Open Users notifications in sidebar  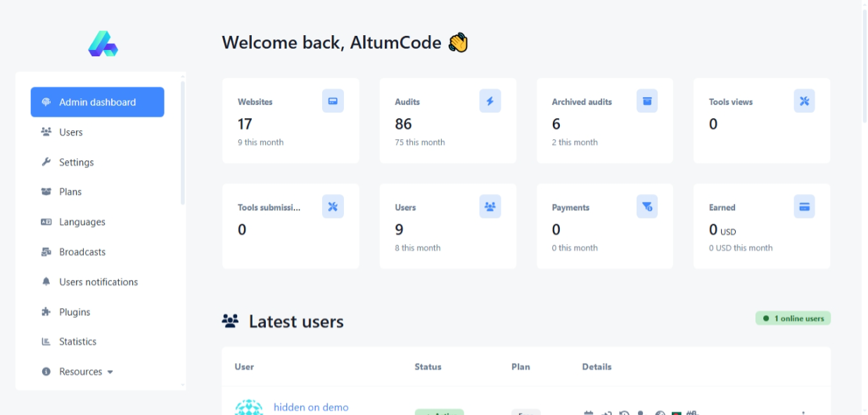(98, 282)
